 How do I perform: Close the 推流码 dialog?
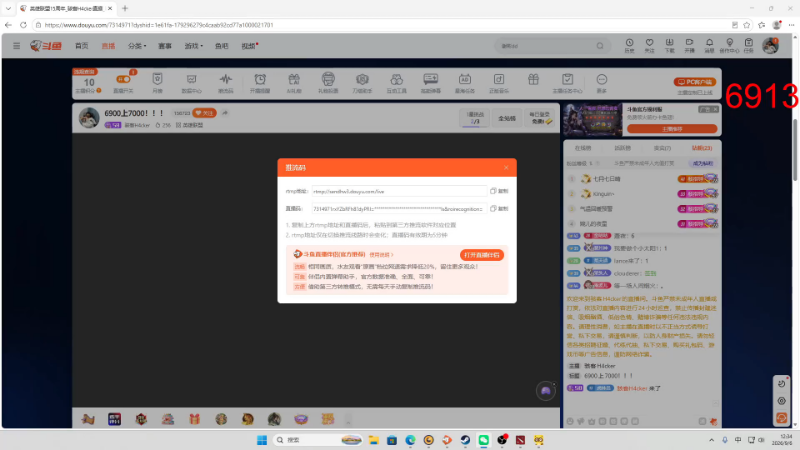(506, 167)
